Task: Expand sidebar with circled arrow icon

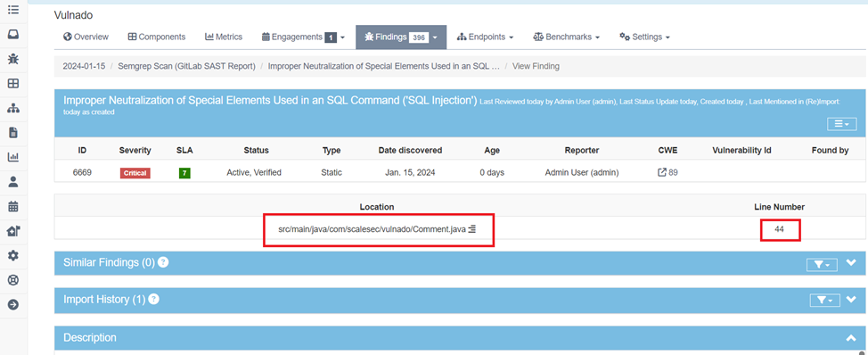Action: [13, 304]
